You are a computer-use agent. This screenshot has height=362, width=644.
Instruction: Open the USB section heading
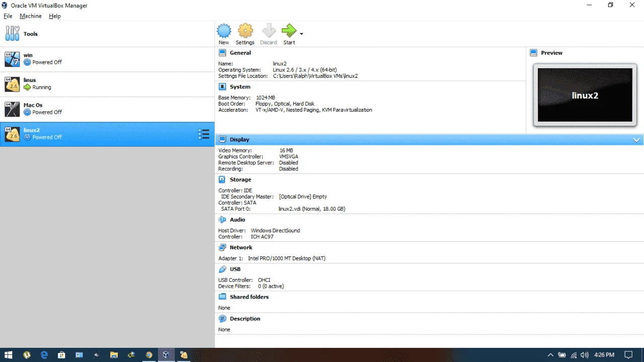[x=235, y=269]
